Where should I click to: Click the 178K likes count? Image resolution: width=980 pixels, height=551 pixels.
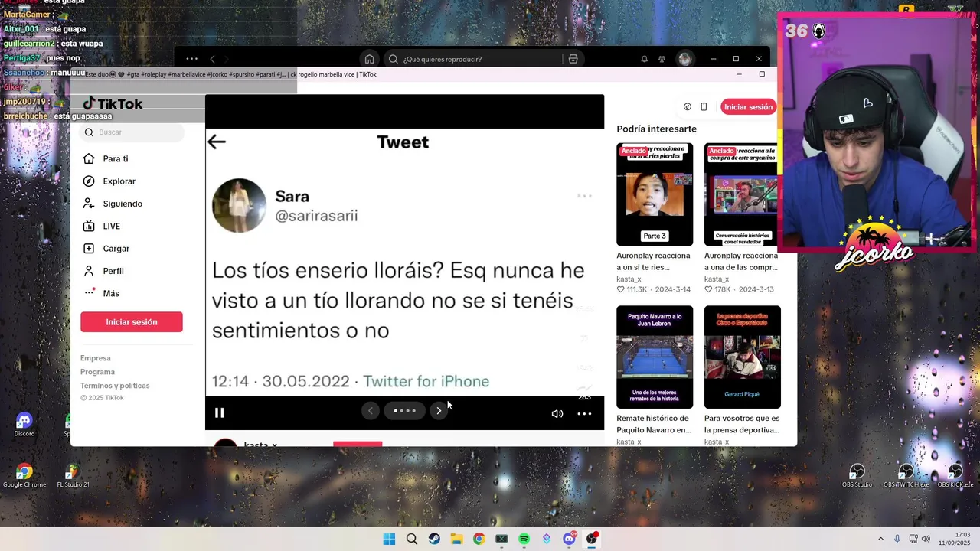[717, 290]
